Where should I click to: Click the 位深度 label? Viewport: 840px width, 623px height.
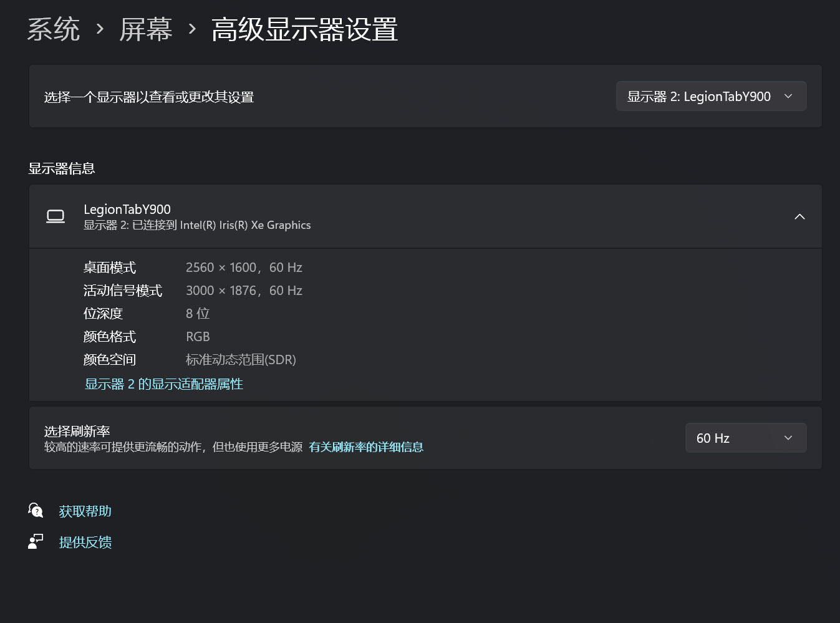(x=104, y=314)
